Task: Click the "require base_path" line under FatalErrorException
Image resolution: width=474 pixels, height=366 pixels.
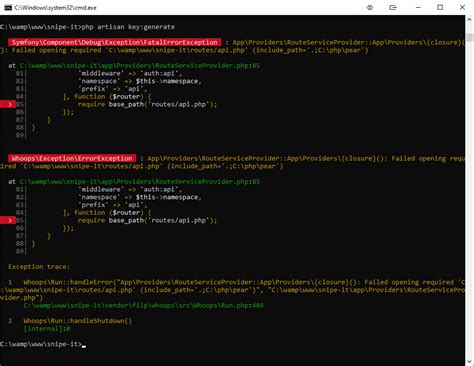Action: tap(147, 104)
